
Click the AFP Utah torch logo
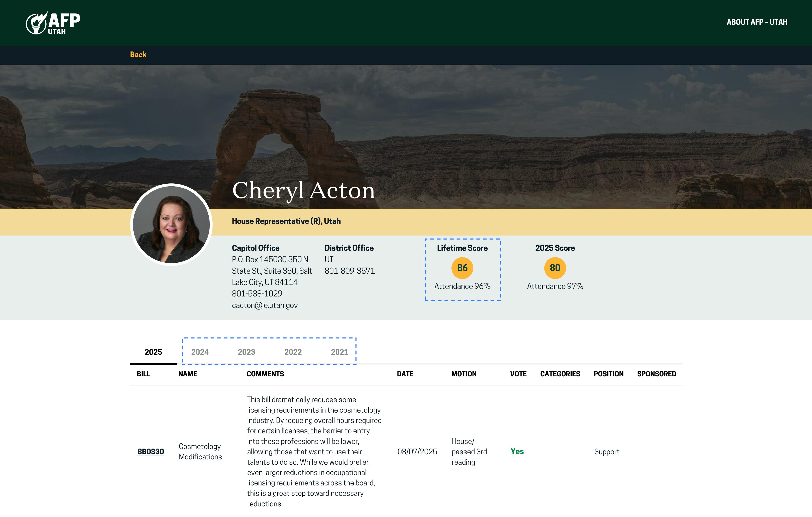coord(53,22)
